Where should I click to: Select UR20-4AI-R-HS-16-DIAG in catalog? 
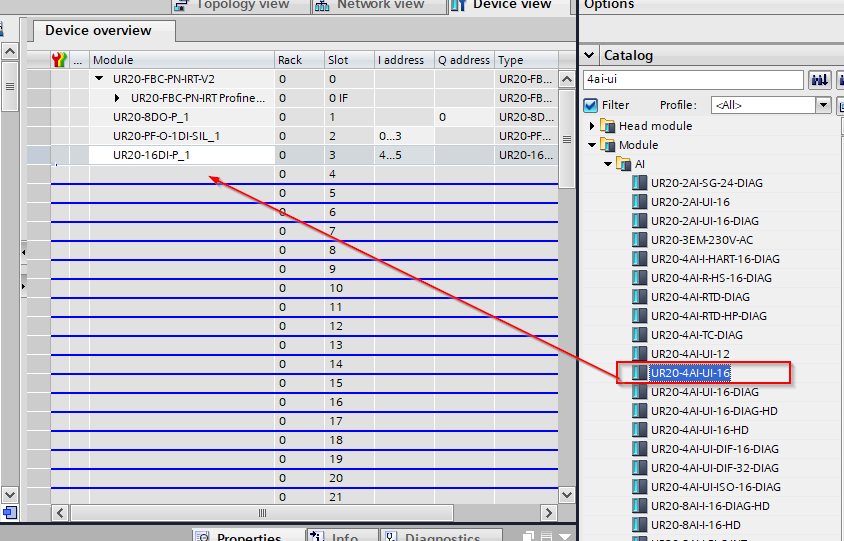point(711,278)
